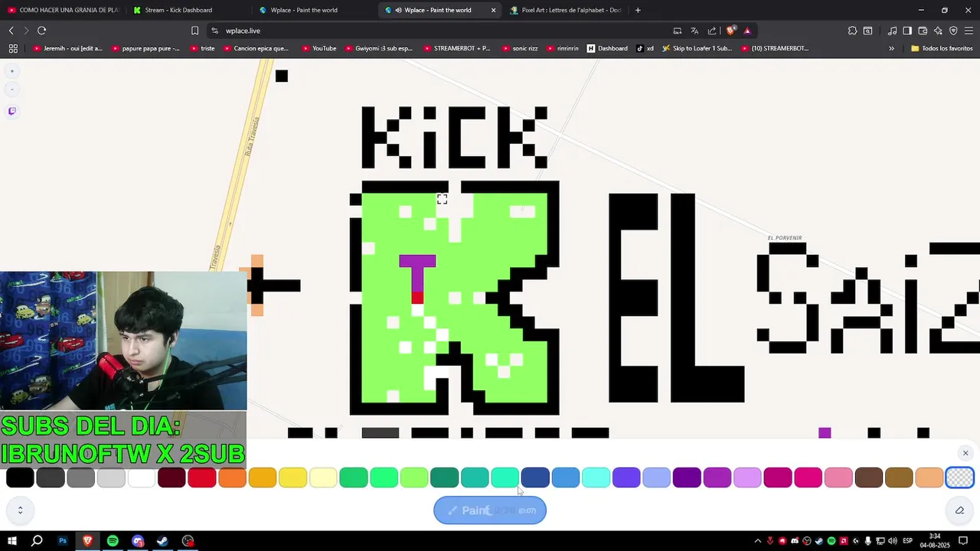Screen dimensions: 980x551
Task: Choose the transparent checkered swatch
Action: pos(960,478)
